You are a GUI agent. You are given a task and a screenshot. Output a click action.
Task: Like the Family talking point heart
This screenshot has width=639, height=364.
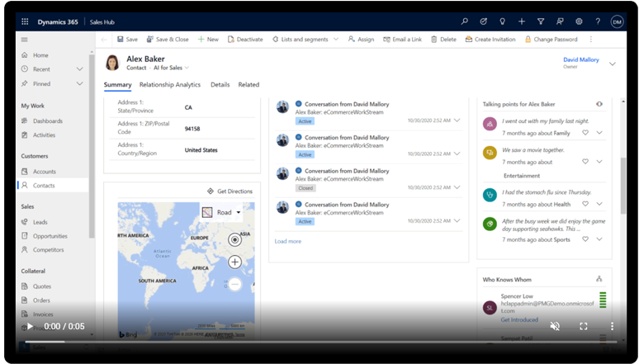tap(585, 133)
